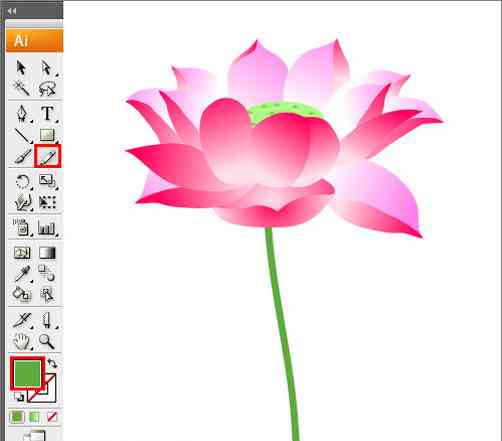The height and width of the screenshot is (441, 502).
Task: Pick the Lasso tool
Action: coord(47,89)
